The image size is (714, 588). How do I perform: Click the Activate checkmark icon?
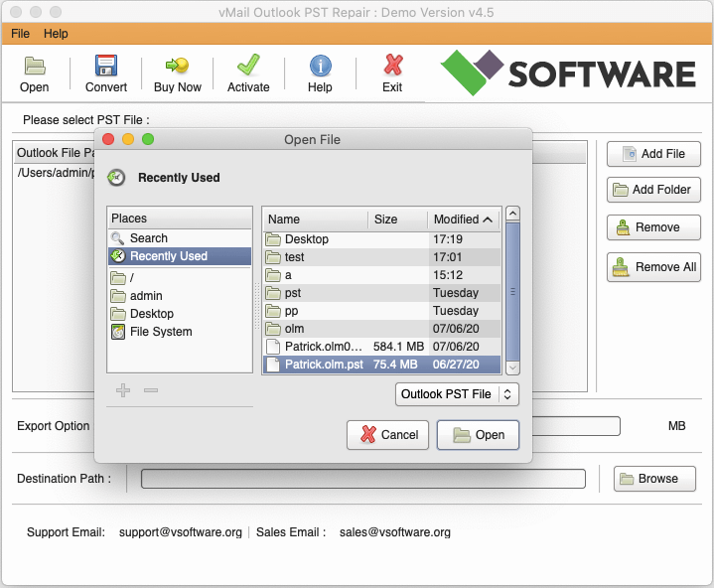click(248, 65)
